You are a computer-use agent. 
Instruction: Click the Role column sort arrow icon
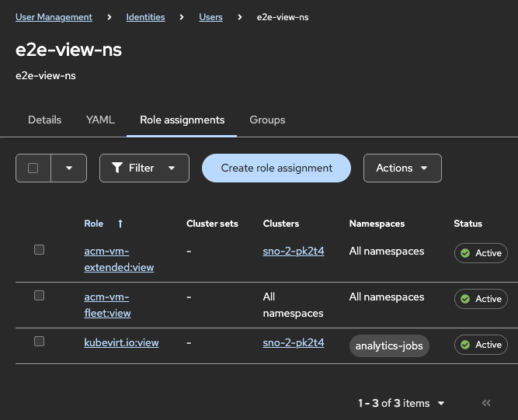(x=120, y=224)
